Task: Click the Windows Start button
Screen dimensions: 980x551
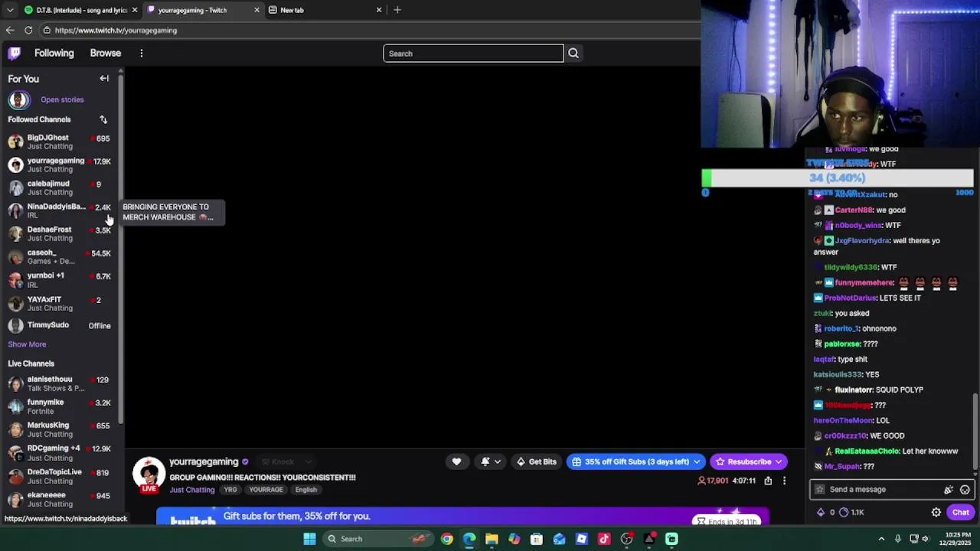Action: click(309, 539)
